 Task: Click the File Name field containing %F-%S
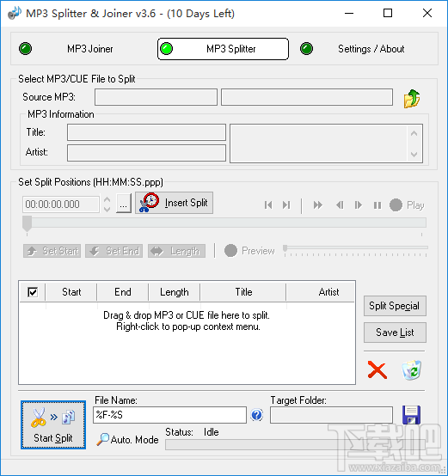point(169,415)
